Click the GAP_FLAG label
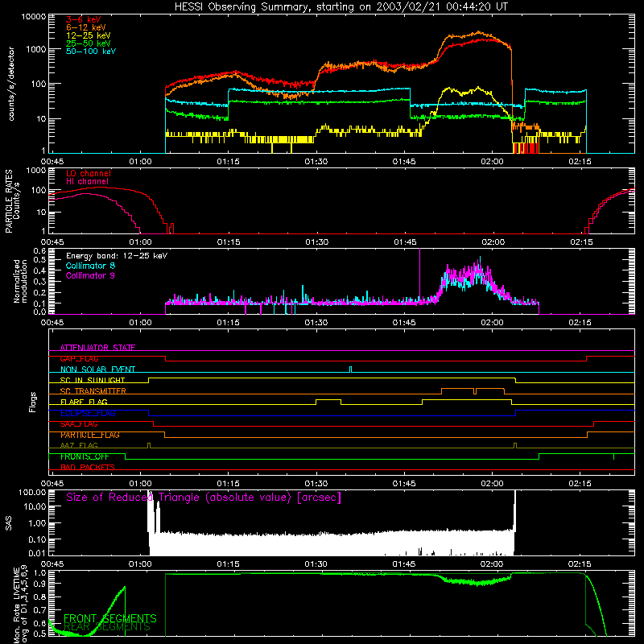This screenshot has width=644, height=644. 79,358
